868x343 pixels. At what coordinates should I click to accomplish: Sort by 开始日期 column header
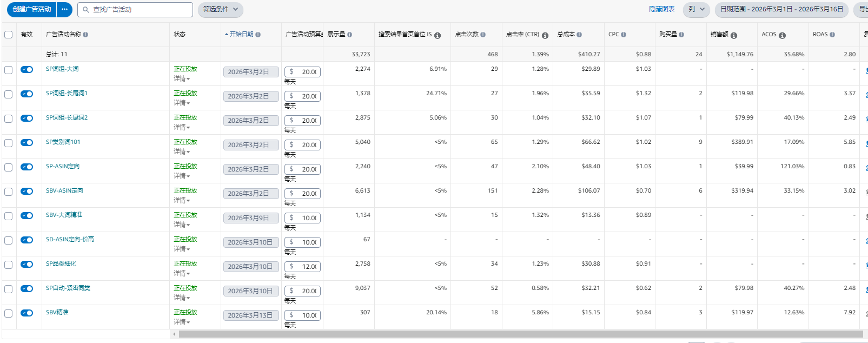(241, 34)
